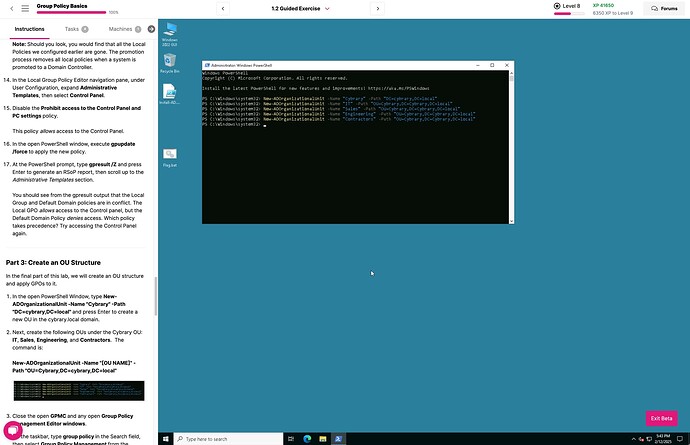Click the Exit Beta button

pyautogui.click(x=662, y=418)
